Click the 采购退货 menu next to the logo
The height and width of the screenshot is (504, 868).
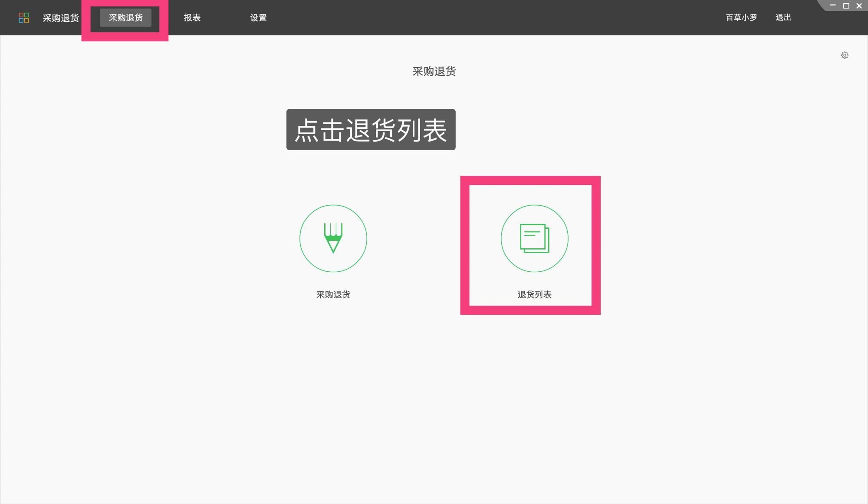coord(60,18)
